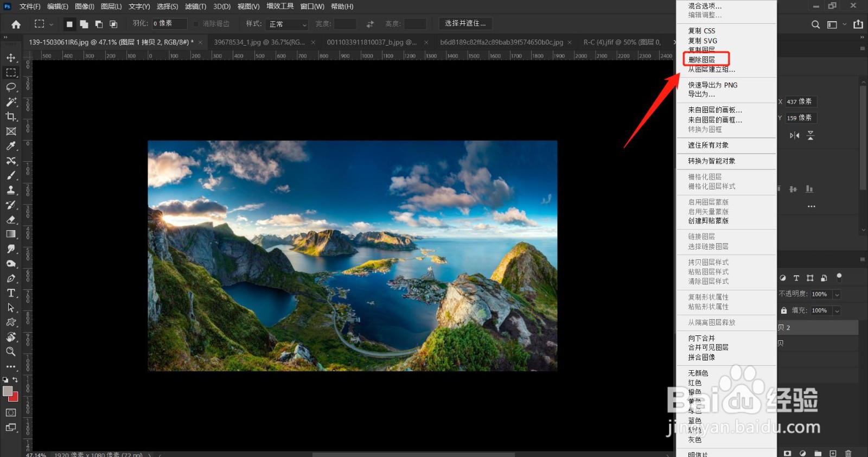Select the Horizontal Type tool

coord(11,293)
